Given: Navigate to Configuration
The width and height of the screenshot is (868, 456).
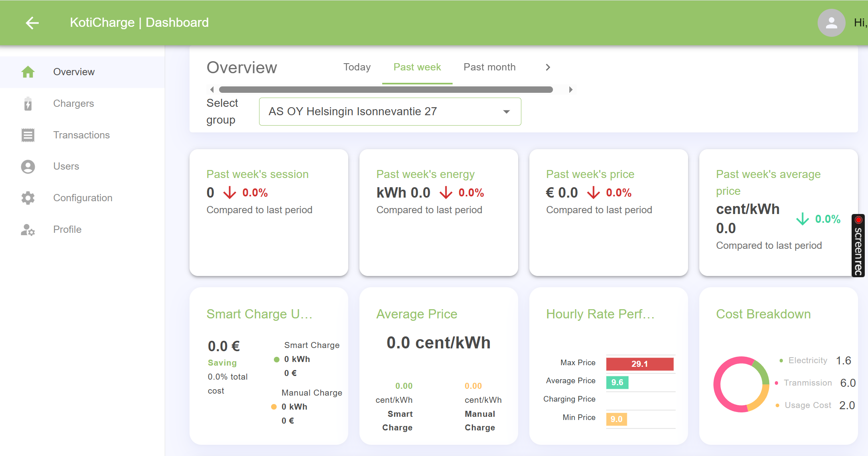Looking at the screenshot, I should (82, 198).
